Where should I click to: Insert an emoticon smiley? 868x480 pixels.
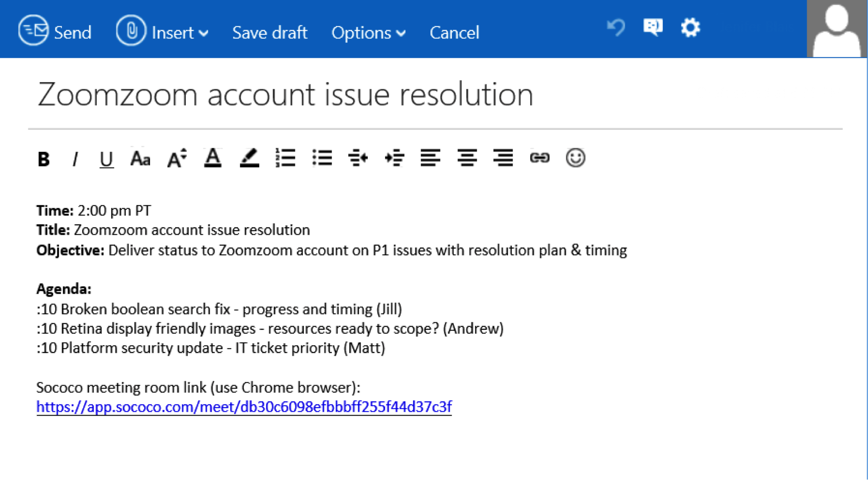point(575,158)
